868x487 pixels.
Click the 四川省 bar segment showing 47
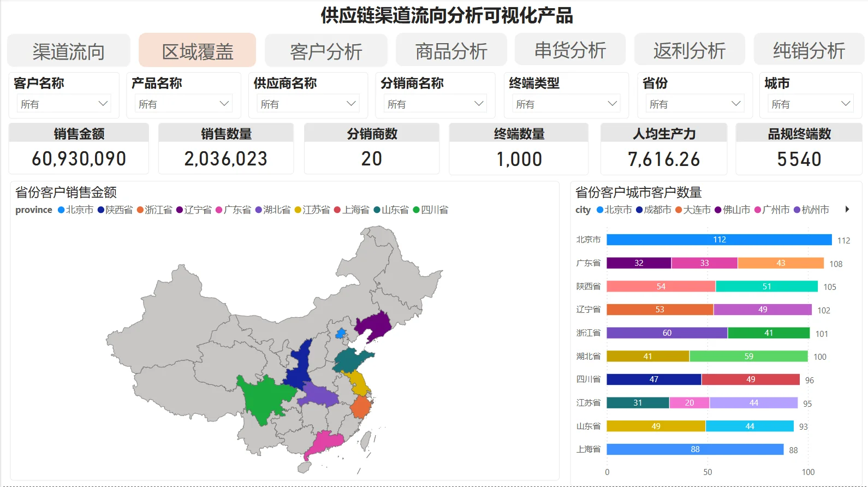point(653,379)
